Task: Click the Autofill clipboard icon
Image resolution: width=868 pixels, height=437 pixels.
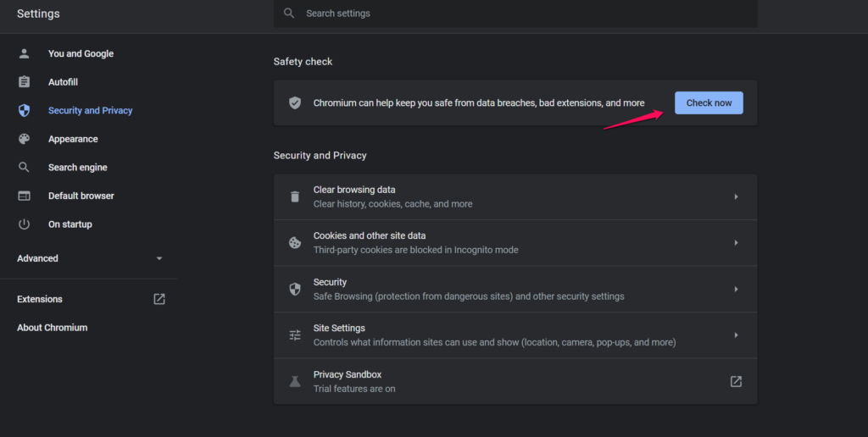Action: (24, 82)
